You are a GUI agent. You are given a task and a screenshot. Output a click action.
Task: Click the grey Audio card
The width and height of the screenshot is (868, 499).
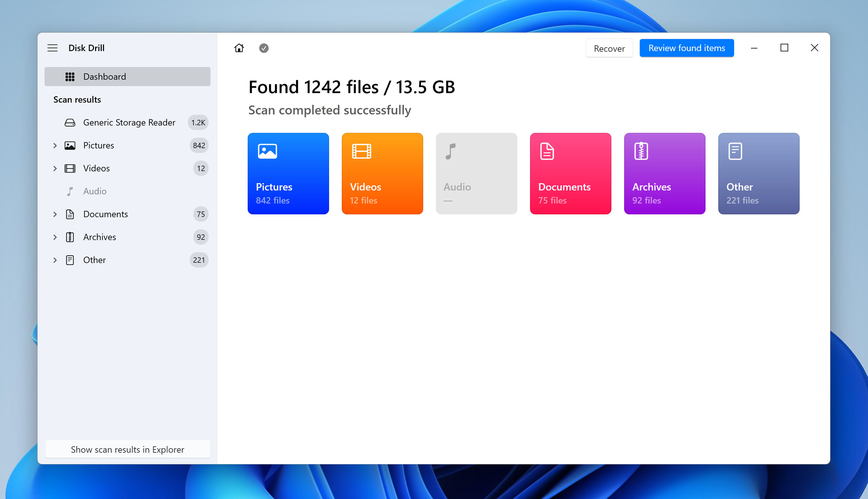click(476, 174)
